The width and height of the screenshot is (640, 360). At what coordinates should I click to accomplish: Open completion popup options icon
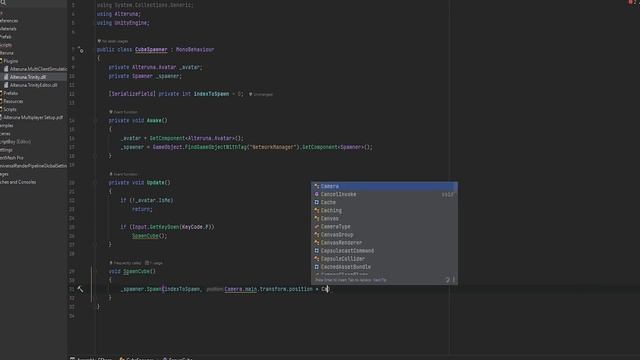point(453,280)
